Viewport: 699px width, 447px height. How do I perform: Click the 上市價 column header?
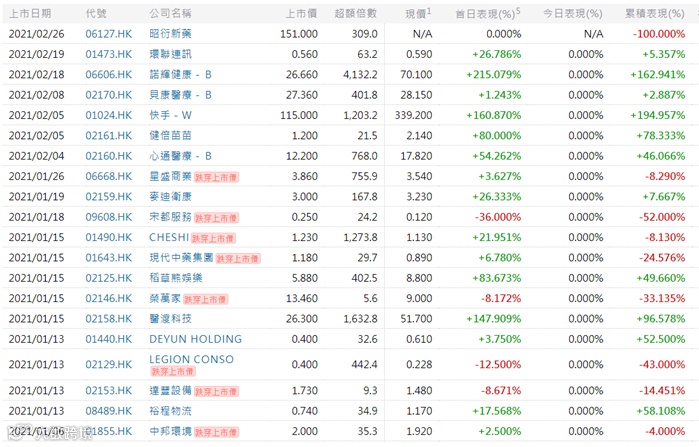coord(301,14)
